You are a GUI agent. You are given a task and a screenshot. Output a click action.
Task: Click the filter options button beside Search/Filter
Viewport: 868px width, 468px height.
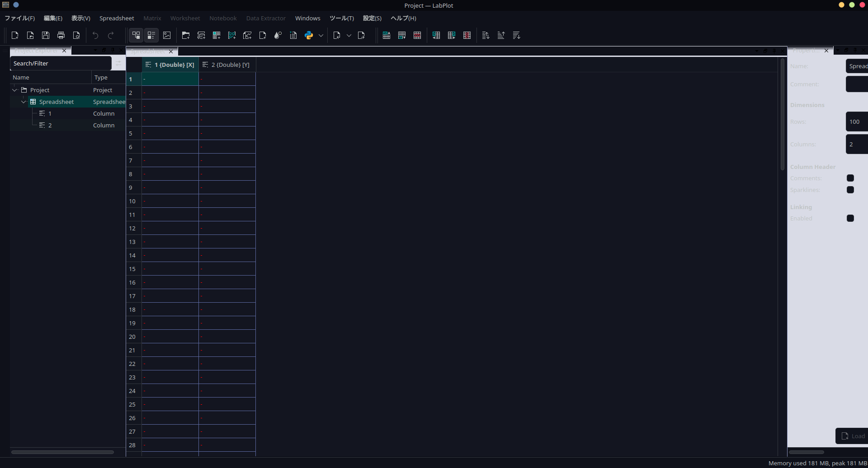[118, 63]
